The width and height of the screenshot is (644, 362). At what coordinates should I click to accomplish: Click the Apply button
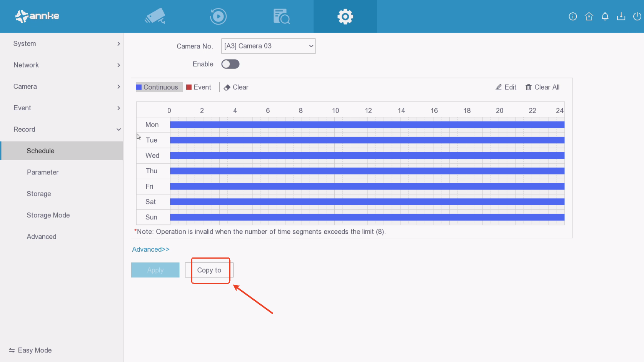(155, 270)
